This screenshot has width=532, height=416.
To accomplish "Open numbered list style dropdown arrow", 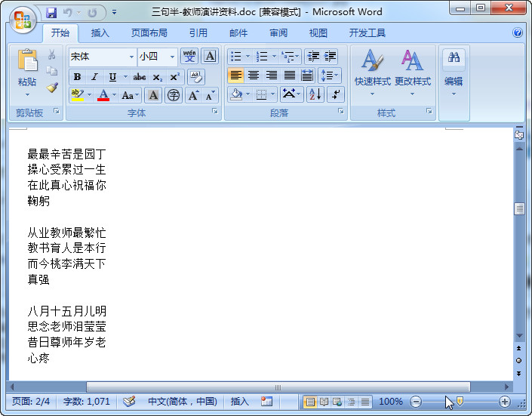I will pyautogui.click(x=274, y=57).
